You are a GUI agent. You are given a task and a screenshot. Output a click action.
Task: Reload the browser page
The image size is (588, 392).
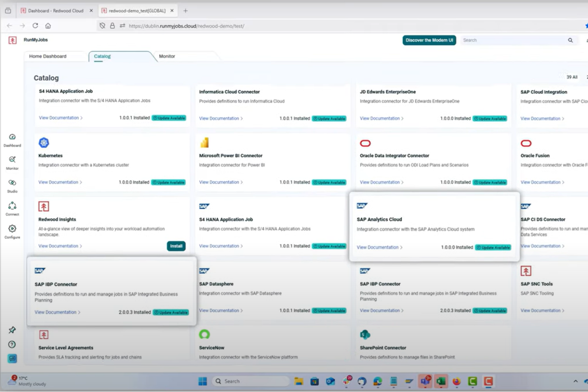pos(35,26)
